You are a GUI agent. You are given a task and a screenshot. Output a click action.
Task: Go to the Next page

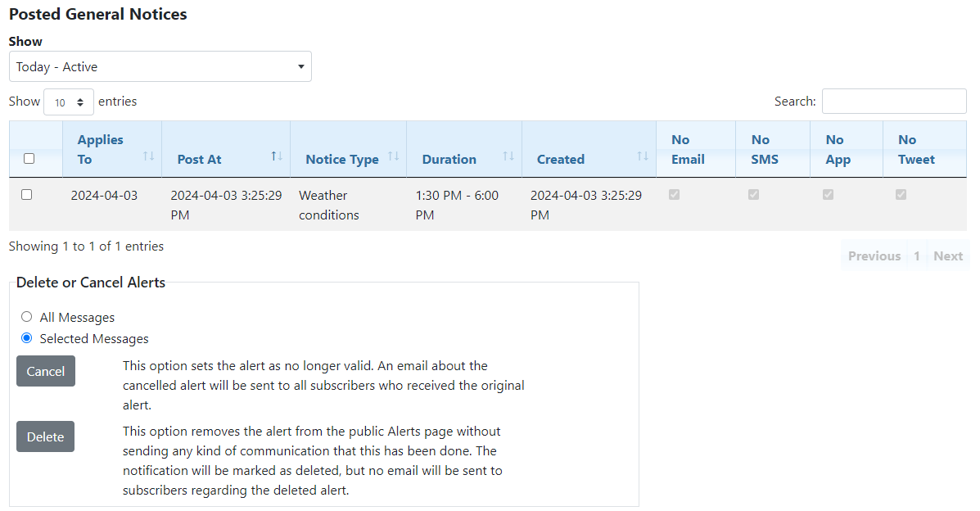pyautogui.click(x=948, y=256)
